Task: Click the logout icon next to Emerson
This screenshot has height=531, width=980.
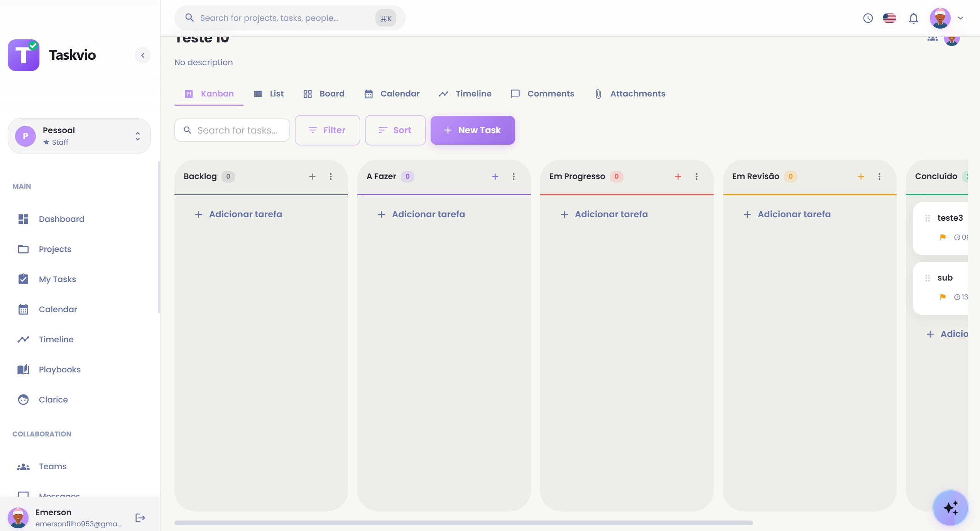Action: (x=140, y=517)
